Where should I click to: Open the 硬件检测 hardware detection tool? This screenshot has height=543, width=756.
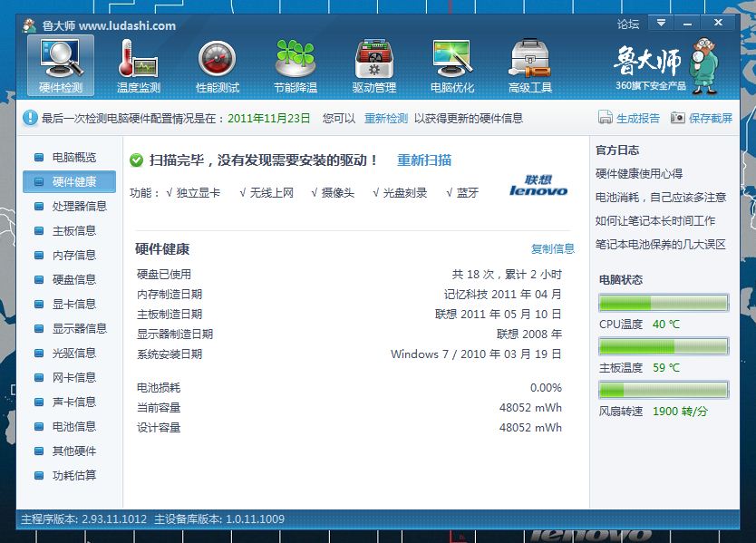coord(61,65)
